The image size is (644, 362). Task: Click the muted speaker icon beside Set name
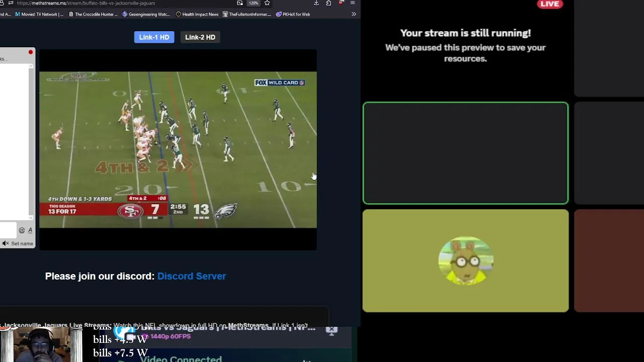click(x=6, y=243)
